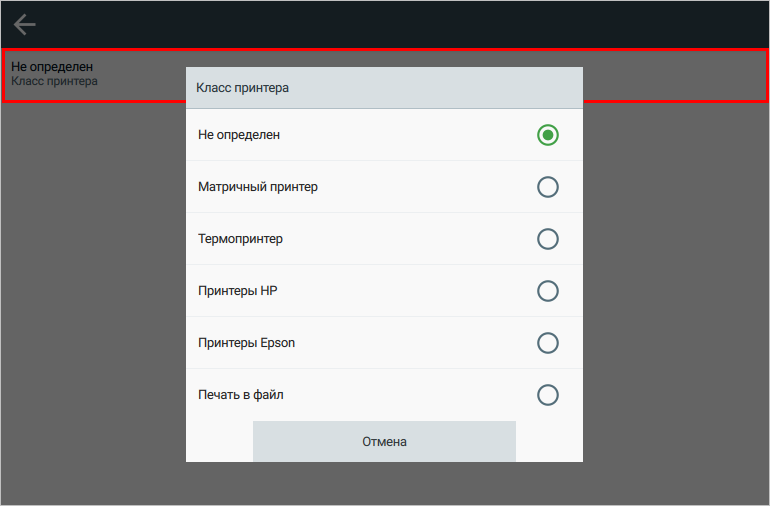Toggle the Печать в файл radio button
Viewport: 770px width, 506px height.
pyautogui.click(x=548, y=395)
